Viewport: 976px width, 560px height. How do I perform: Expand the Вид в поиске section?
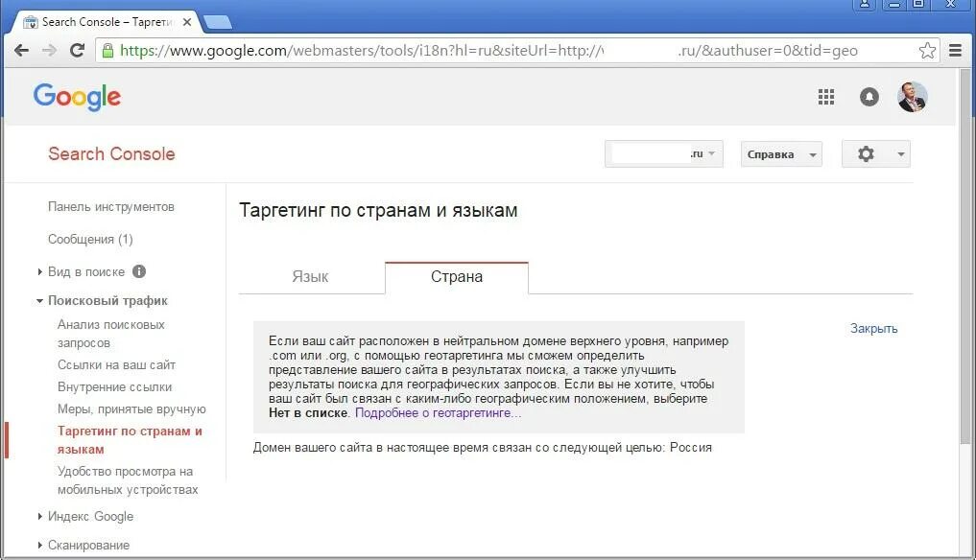40,271
